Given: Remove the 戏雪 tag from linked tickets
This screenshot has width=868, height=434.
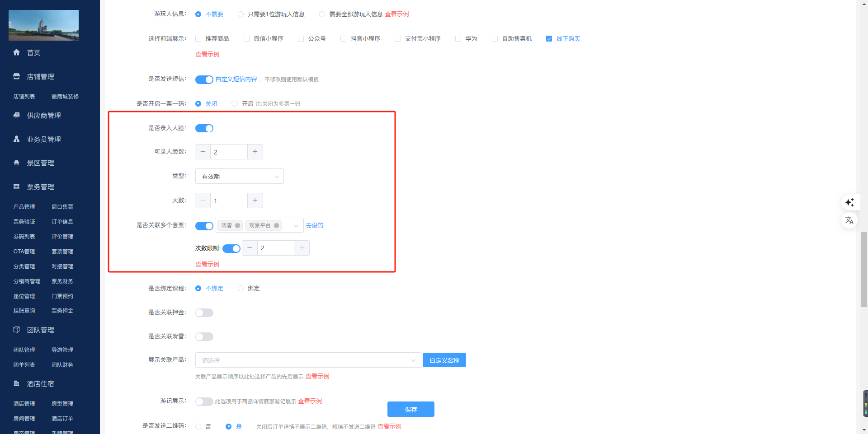Looking at the screenshot, I should [x=237, y=225].
